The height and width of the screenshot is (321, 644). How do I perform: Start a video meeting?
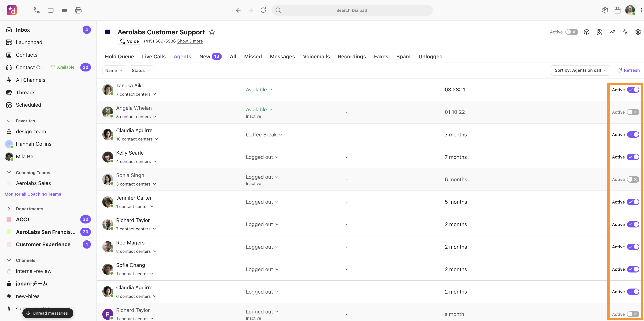(64, 10)
